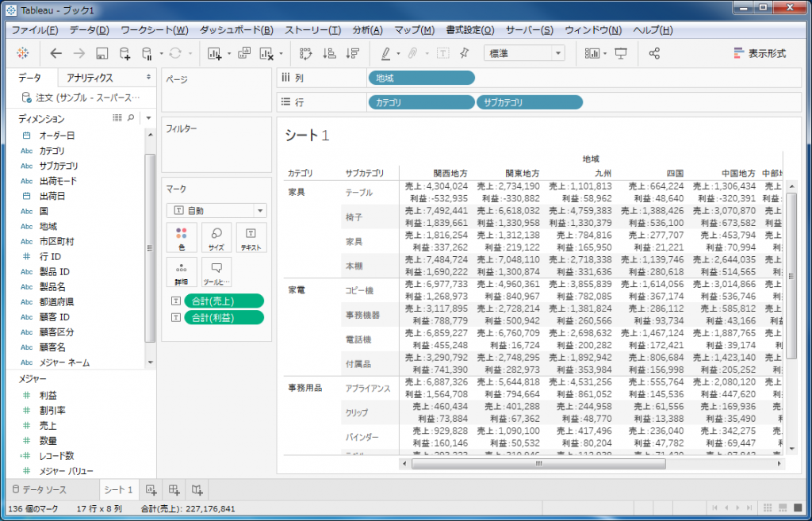Click the Save icon in toolbar
Viewport: 812px width, 521px height.
[x=101, y=53]
